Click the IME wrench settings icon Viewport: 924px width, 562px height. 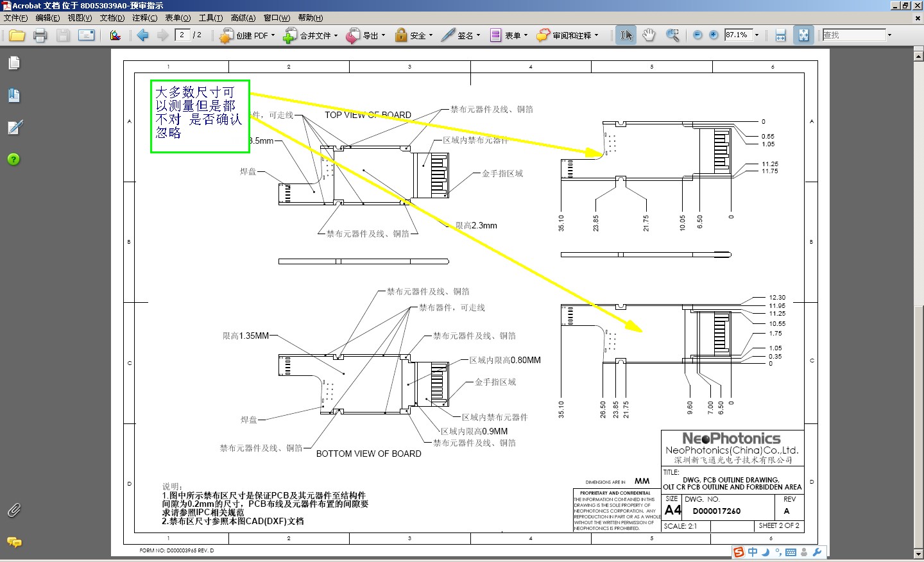pos(817,552)
